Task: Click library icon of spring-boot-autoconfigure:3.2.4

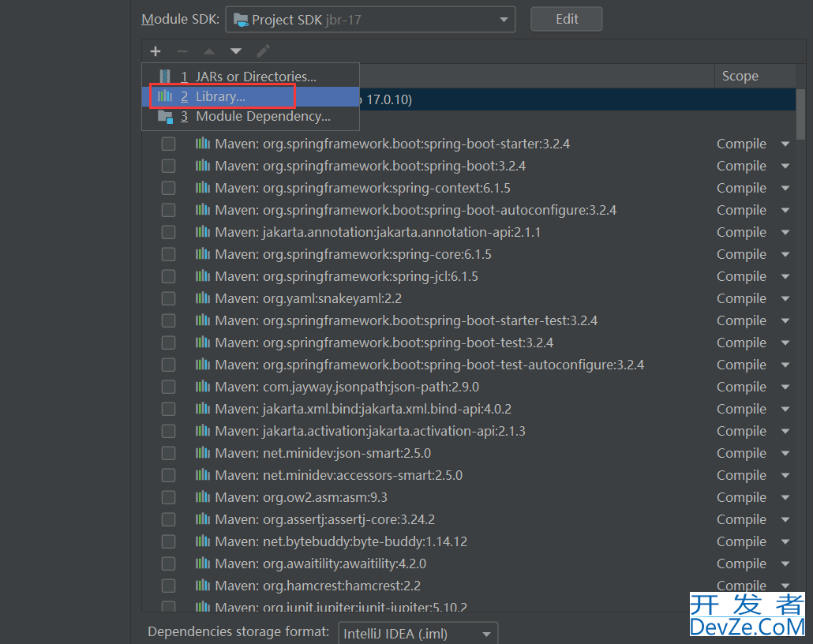Action: point(203,209)
